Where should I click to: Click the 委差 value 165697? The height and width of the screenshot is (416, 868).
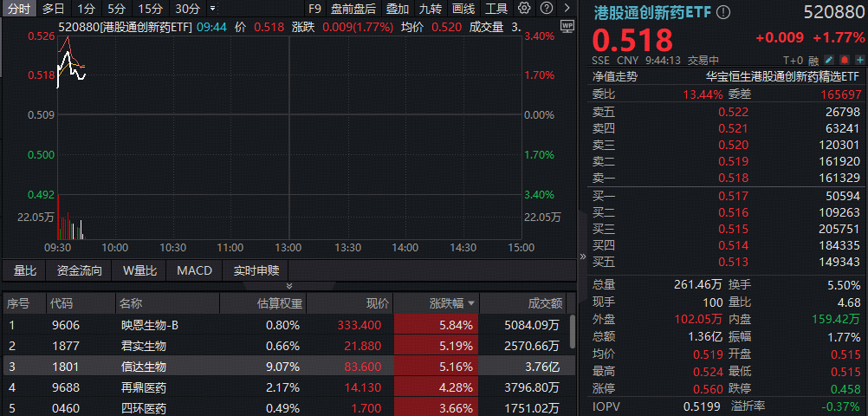[841, 94]
